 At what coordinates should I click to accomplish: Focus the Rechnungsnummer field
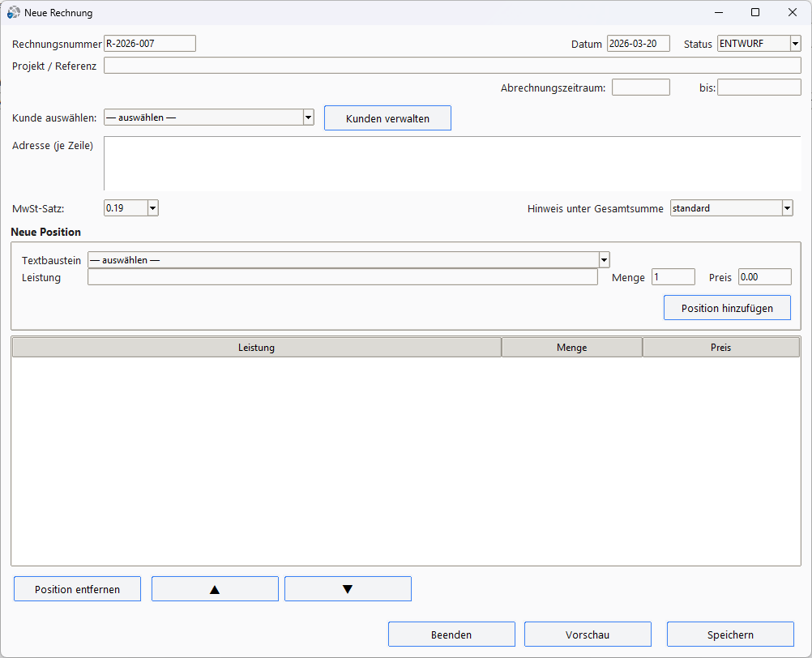point(150,44)
